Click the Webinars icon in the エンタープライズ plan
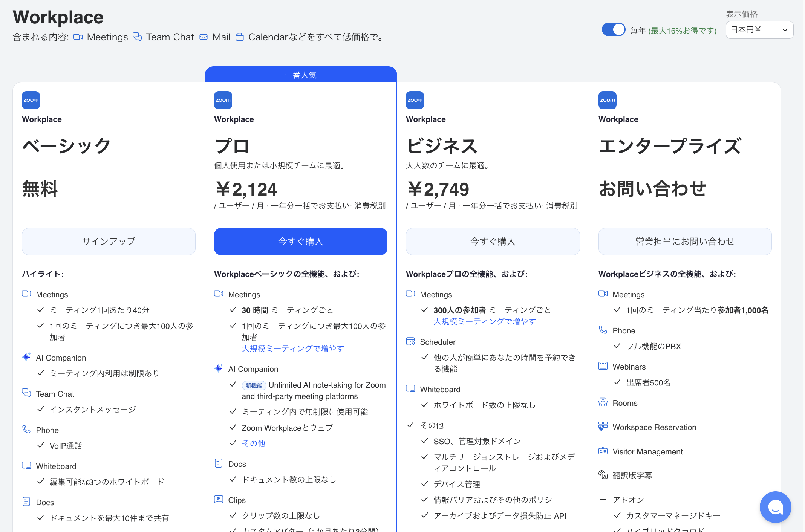The width and height of the screenshot is (805, 532). pyautogui.click(x=603, y=366)
